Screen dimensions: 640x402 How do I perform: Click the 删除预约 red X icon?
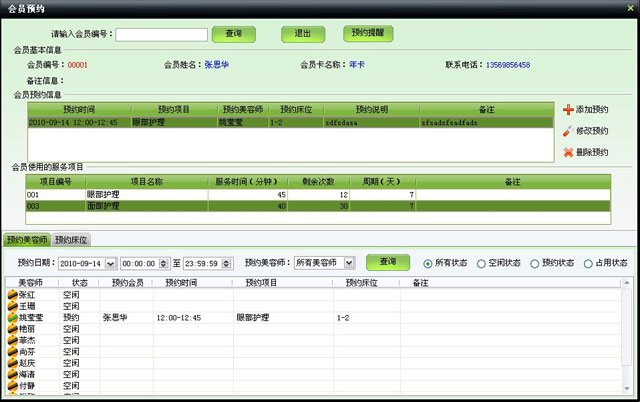568,153
